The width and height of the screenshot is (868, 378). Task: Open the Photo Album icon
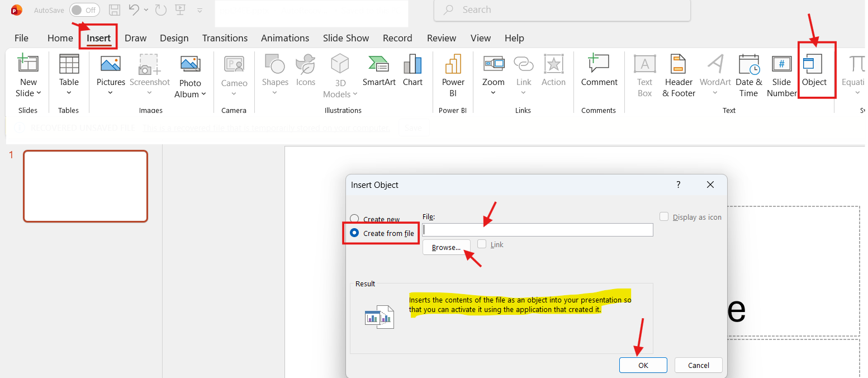pyautogui.click(x=190, y=64)
